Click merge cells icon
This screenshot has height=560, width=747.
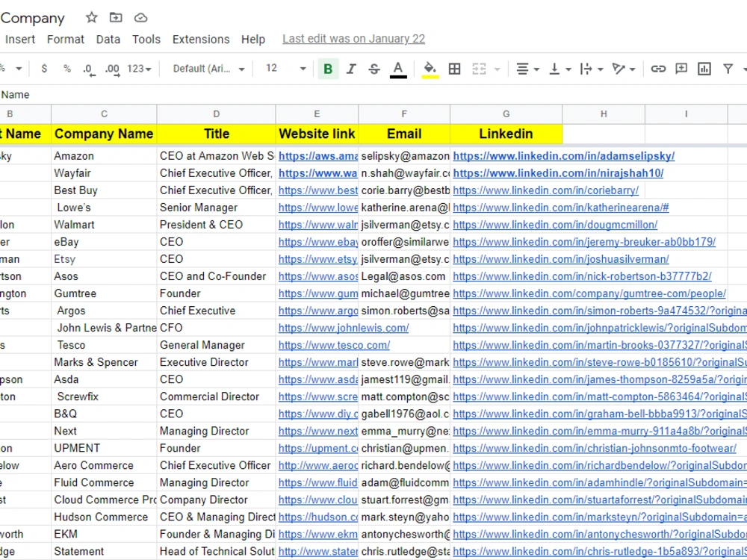tap(479, 69)
